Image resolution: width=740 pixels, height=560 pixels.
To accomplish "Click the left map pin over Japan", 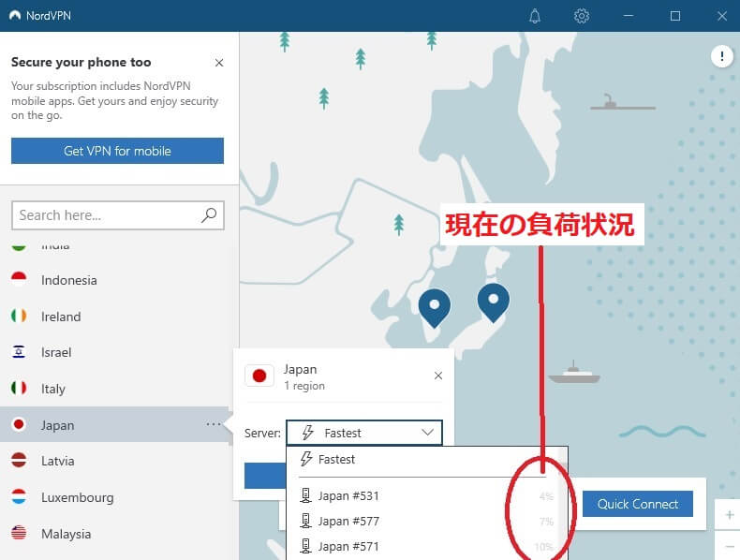I will [435, 306].
